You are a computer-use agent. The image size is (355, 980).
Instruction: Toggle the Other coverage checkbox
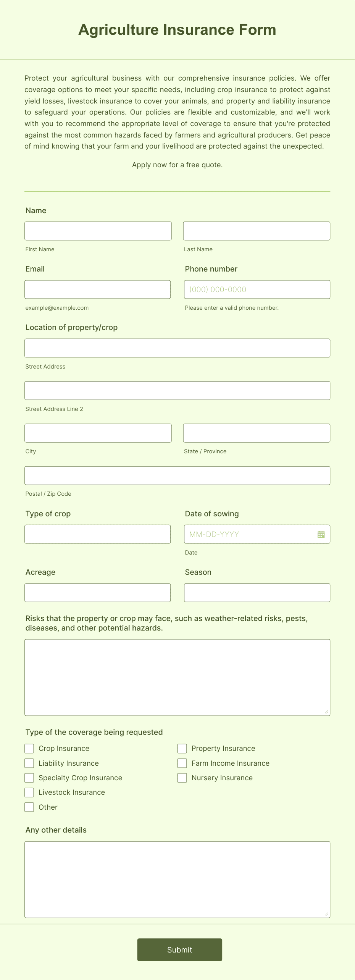tap(29, 807)
